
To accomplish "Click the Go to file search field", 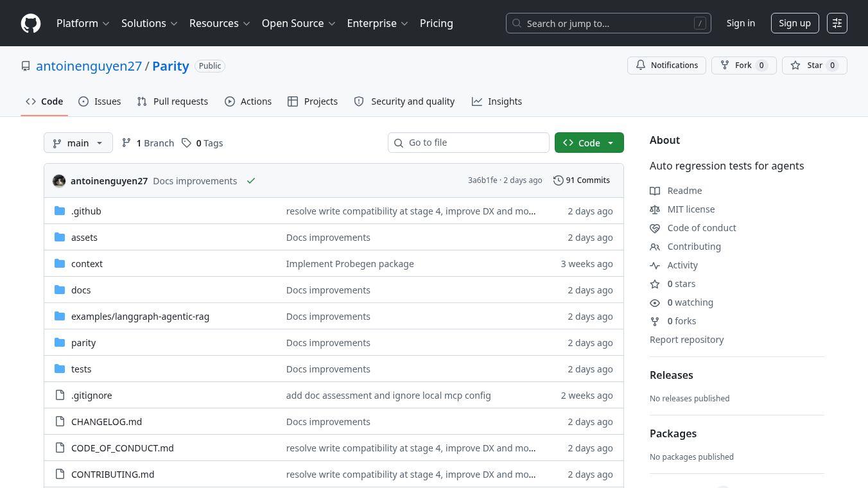I will [469, 143].
